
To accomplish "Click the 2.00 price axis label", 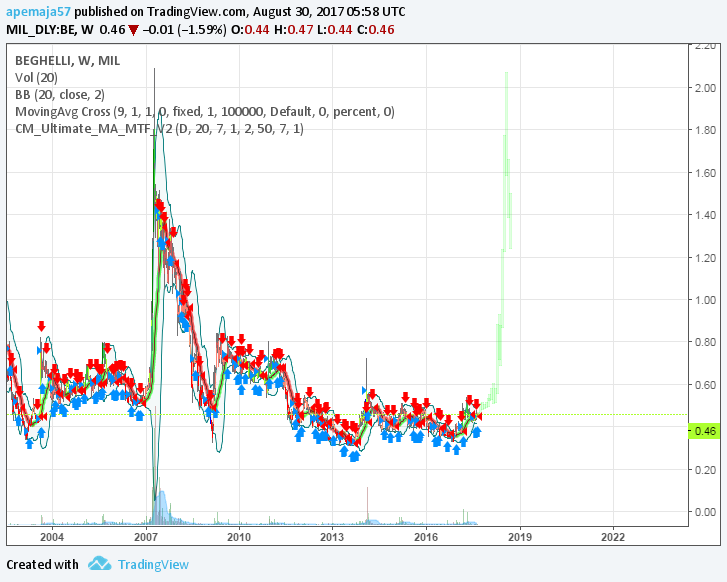I will (705, 88).
